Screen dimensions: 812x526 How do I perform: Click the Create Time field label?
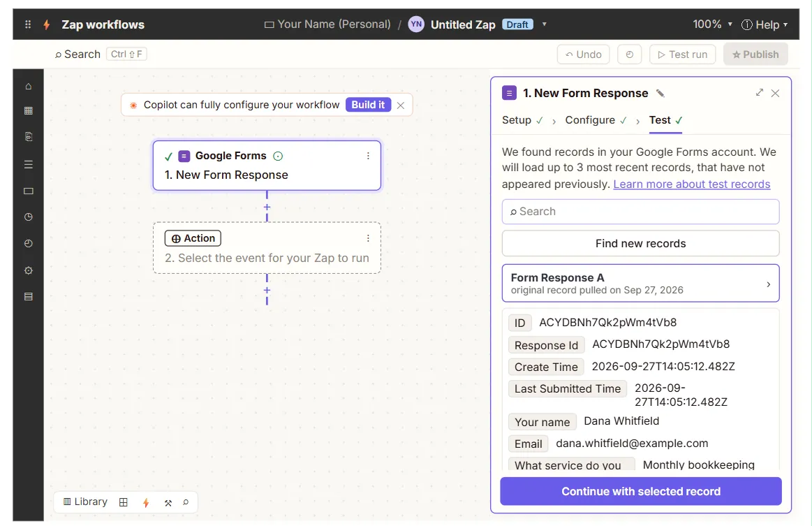click(x=546, y=367)
